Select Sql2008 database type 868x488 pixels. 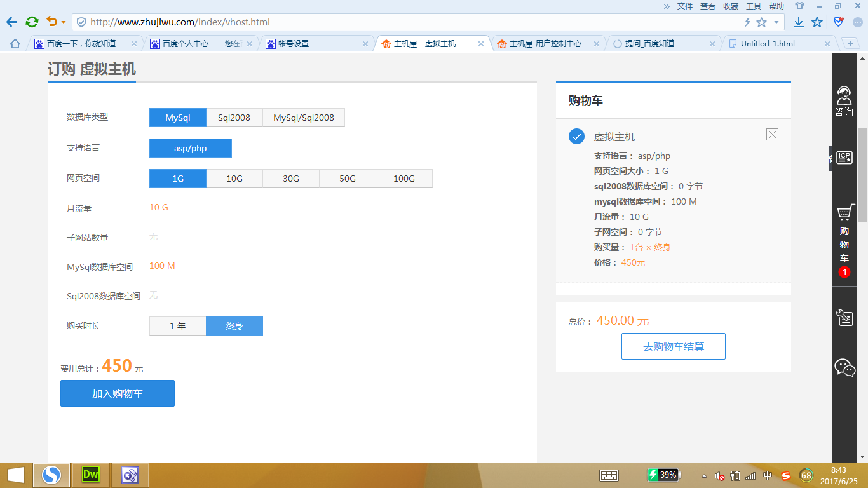click(234, 118)
